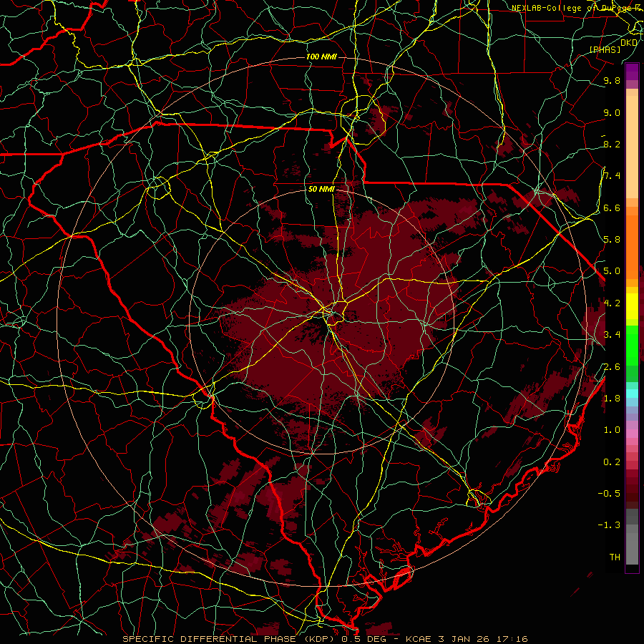Screen dimensions: 644x644
Task: Pick the bright green color bar segment
Action: tap(632, 344)
